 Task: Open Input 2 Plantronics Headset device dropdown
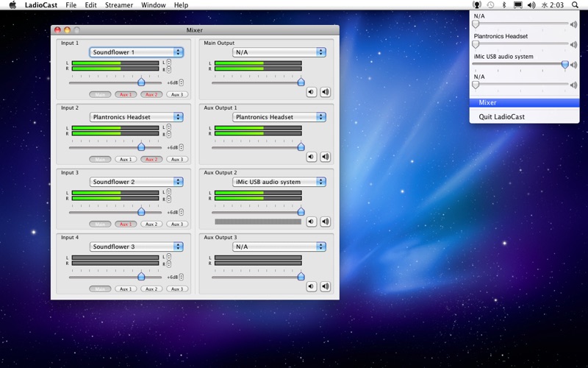(x=137, y=117)
